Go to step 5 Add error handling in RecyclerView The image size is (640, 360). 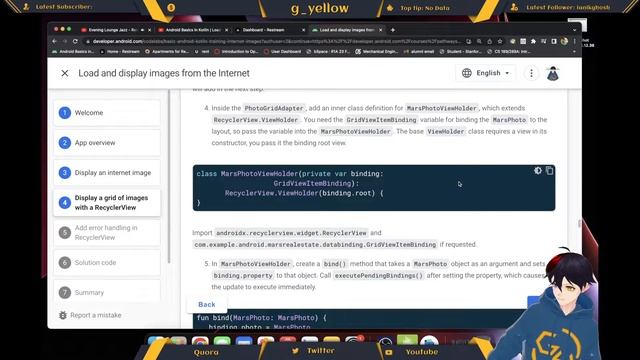click(107, 233)
